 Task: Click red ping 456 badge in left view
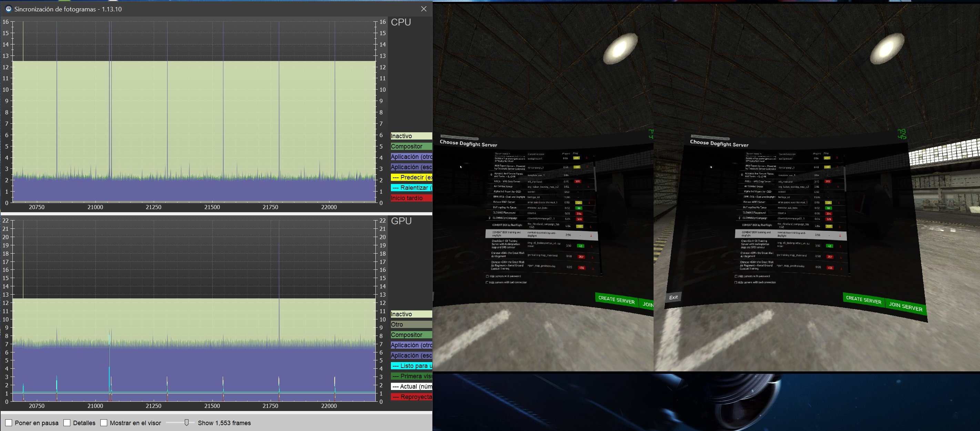coord(582,268)
